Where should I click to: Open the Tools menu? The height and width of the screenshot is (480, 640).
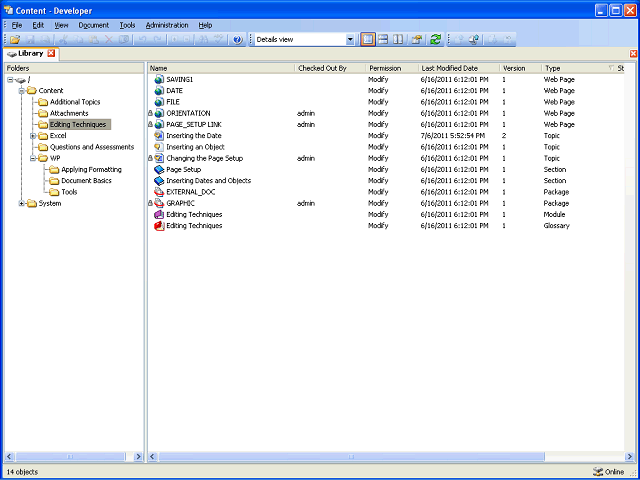tap(127, 25)
